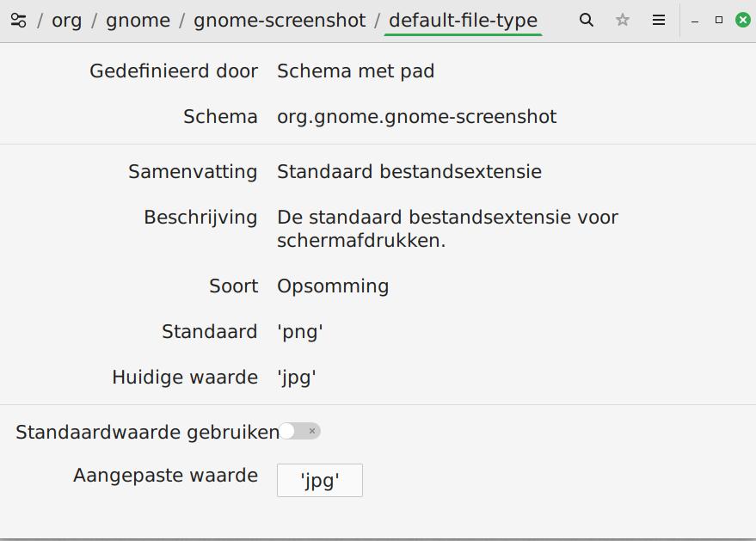Open 'gnome-screenshot' folder in path bar
Screen dimensions: 756x541
[280, 20]
